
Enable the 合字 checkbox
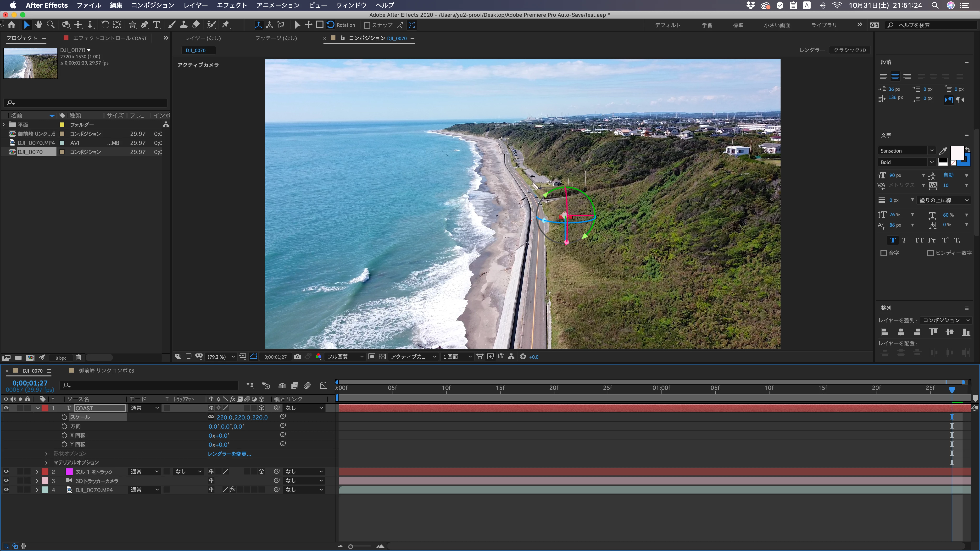(884, 253)
